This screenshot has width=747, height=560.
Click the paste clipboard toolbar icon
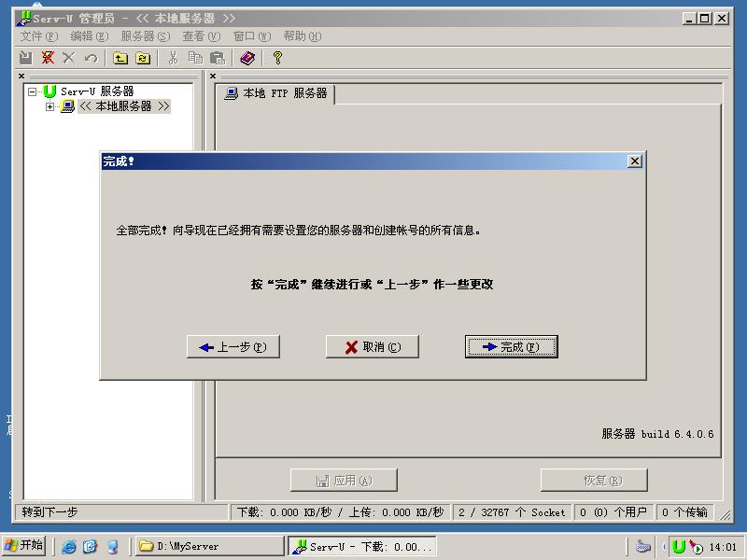(218, 58)
